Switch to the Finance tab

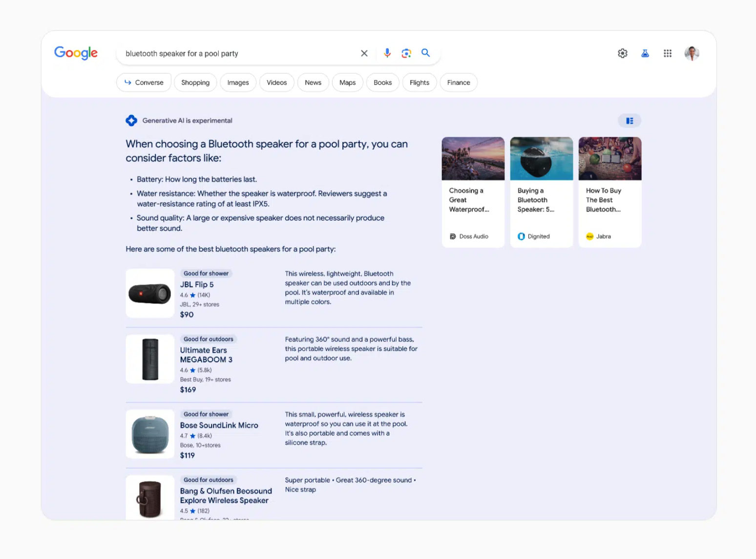tap(459, 83)
